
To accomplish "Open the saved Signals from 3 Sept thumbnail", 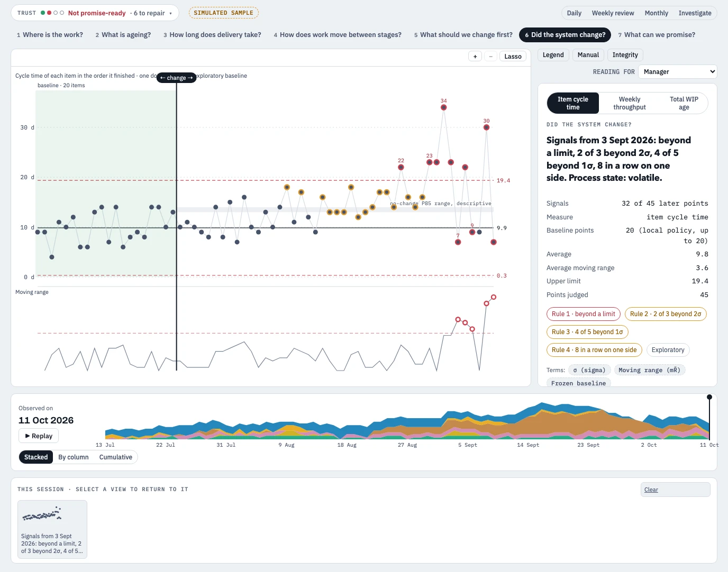I will [x=52, y=529].
